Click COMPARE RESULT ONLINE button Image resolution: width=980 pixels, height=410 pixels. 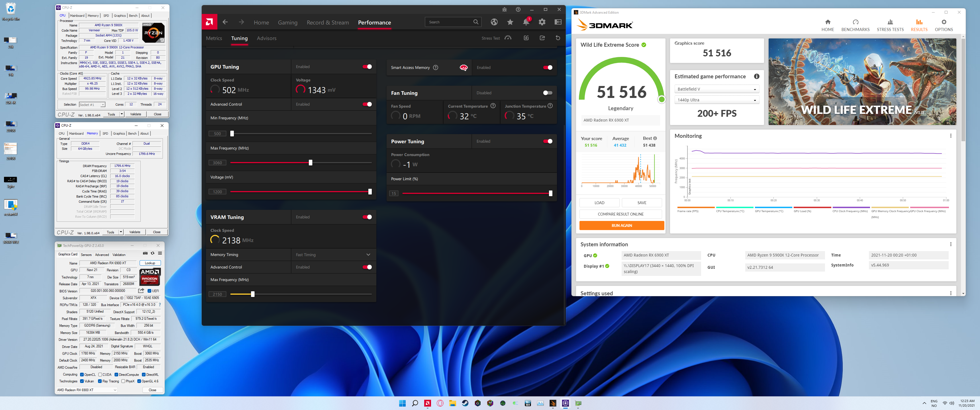620,214
